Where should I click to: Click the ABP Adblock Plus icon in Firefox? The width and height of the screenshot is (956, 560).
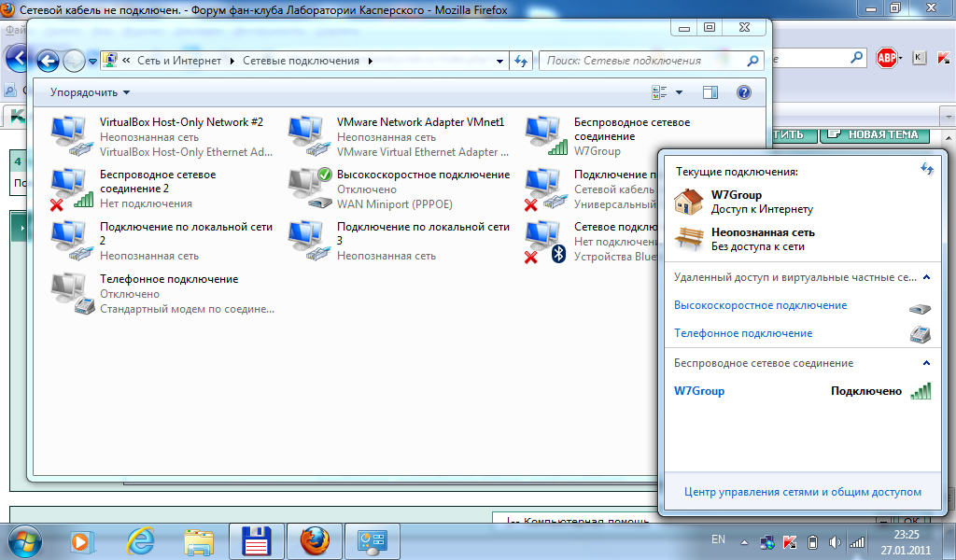pyautogui.click(x=887, y=58)
